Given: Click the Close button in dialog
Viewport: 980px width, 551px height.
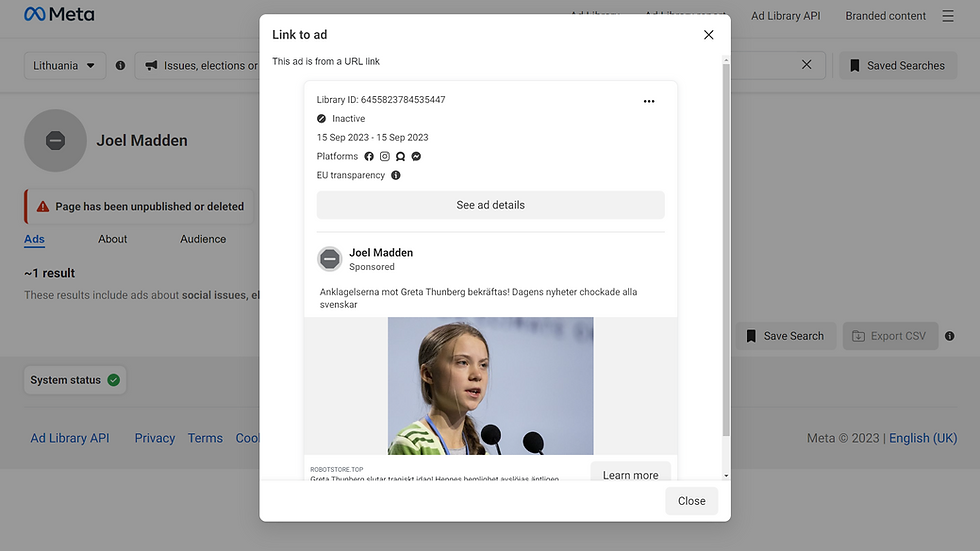Looking at the screenshot, I should coord(691,501).
